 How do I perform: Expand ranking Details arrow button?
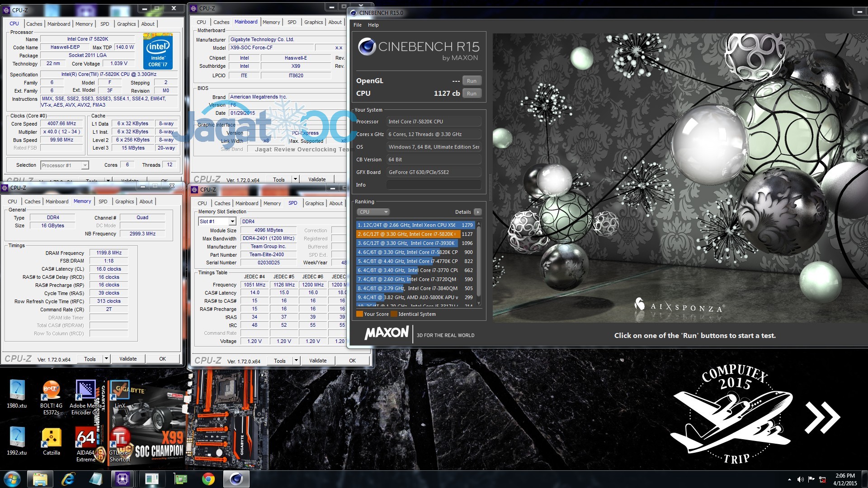[478, 212]
